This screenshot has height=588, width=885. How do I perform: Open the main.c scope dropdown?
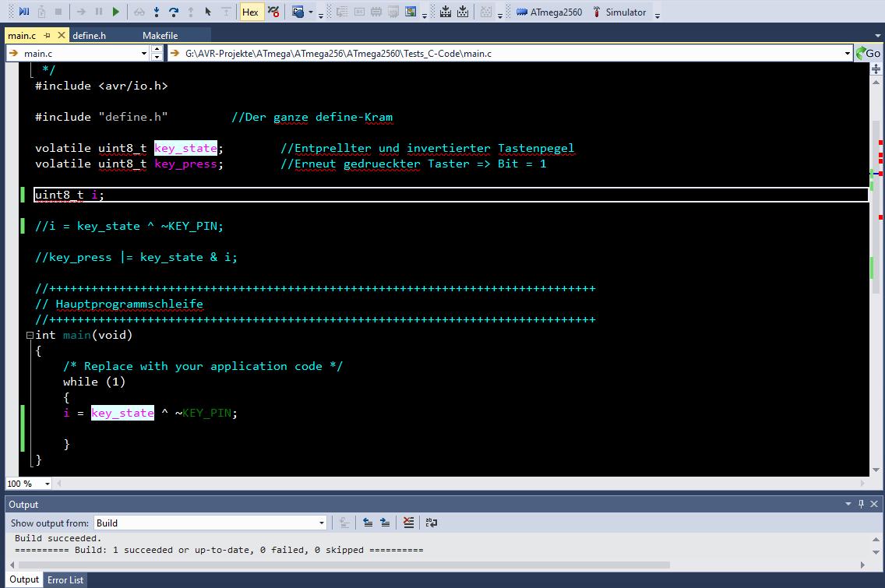[x=144, y=54]
